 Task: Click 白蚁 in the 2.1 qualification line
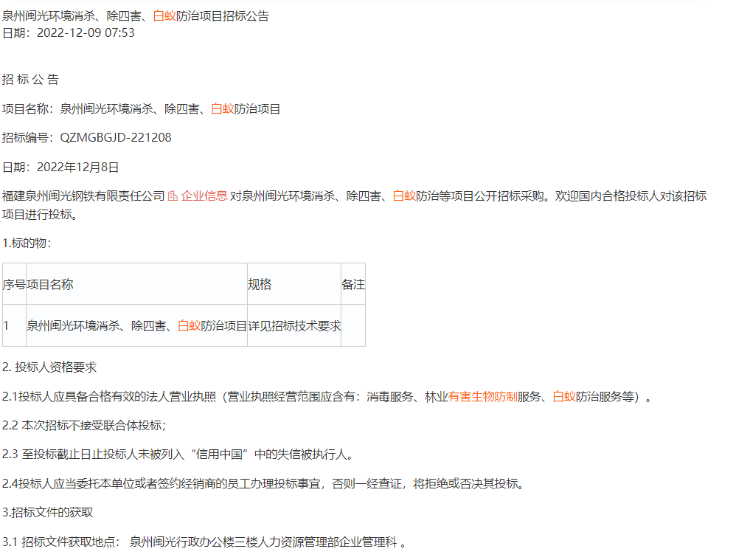564,396
